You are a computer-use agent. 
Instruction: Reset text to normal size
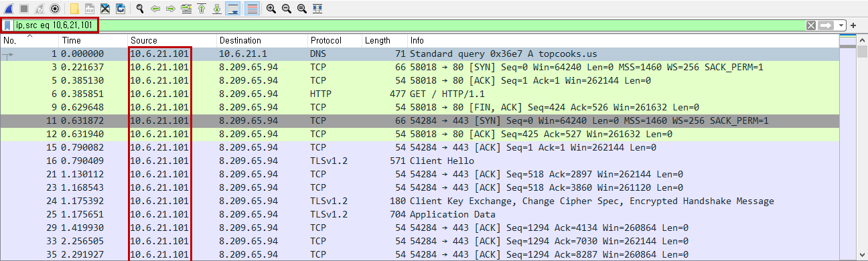[302, 9]
